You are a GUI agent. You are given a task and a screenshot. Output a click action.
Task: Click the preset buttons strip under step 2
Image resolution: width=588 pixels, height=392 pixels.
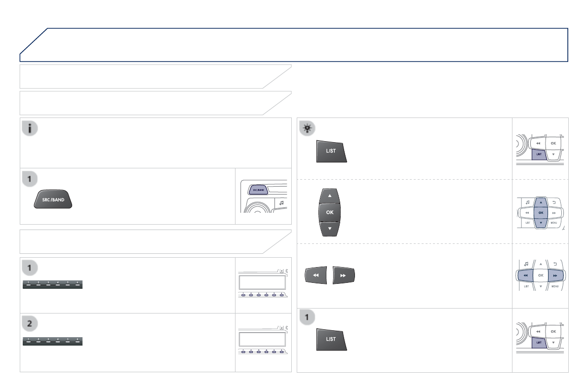53,341
